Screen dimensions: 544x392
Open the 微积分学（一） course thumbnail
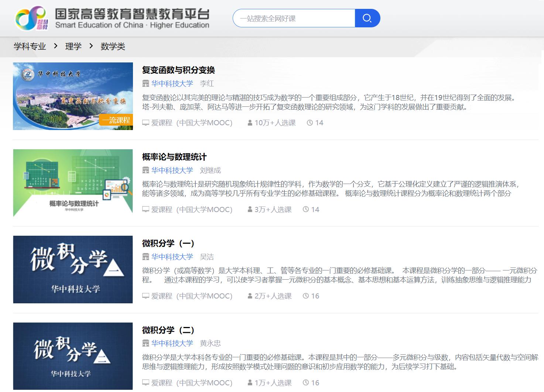pos(73,269)
